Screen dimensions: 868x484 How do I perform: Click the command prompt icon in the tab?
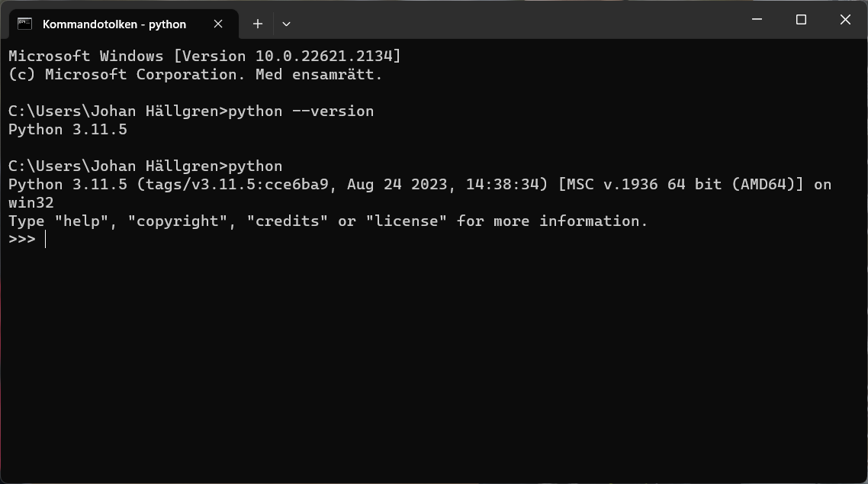[24, 24]
